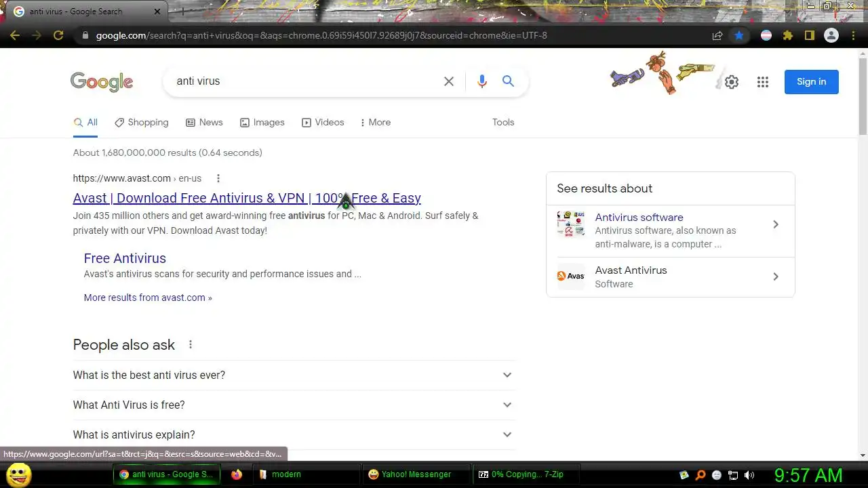
Task: Open Antivirus software topic result
Action: click(x=639, y=218)
